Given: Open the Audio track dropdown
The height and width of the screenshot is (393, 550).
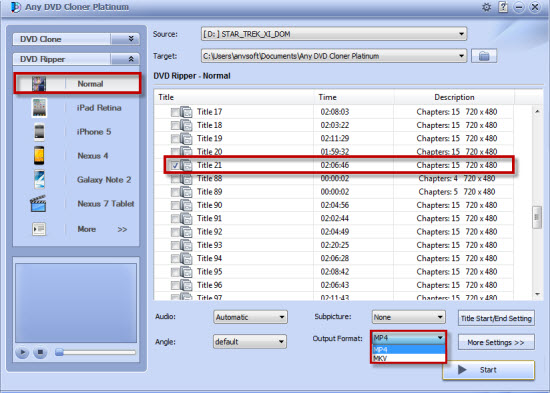Looking at the screenshot, I should point(250,317).
